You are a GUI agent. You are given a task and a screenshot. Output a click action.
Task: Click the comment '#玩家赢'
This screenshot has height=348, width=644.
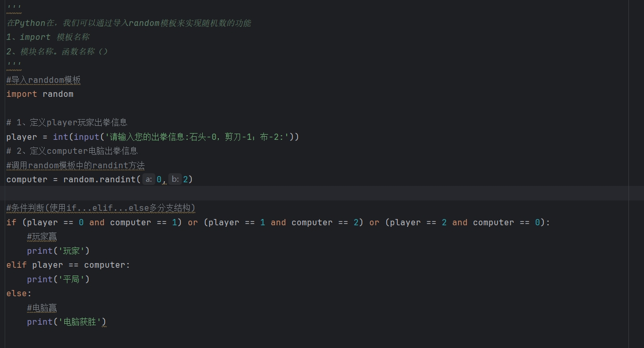[x=42, y=237]
